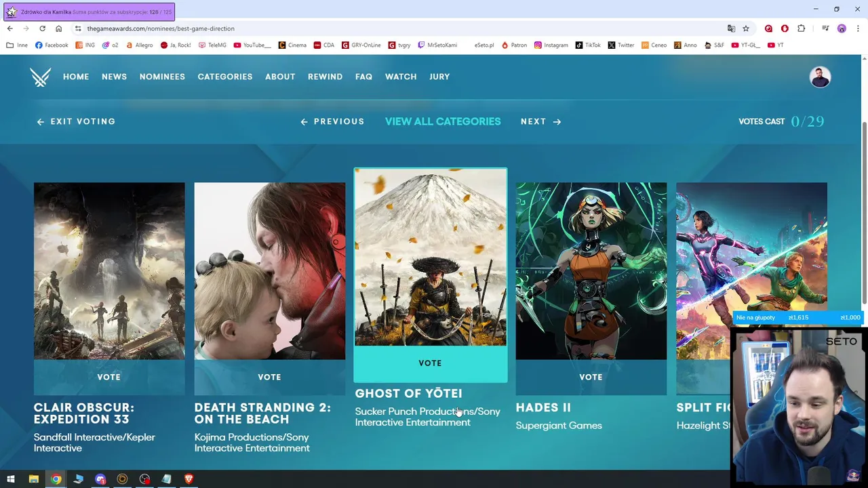Open the Twitter bookmark
Screen dimensions: 868x488
point(621,45)
